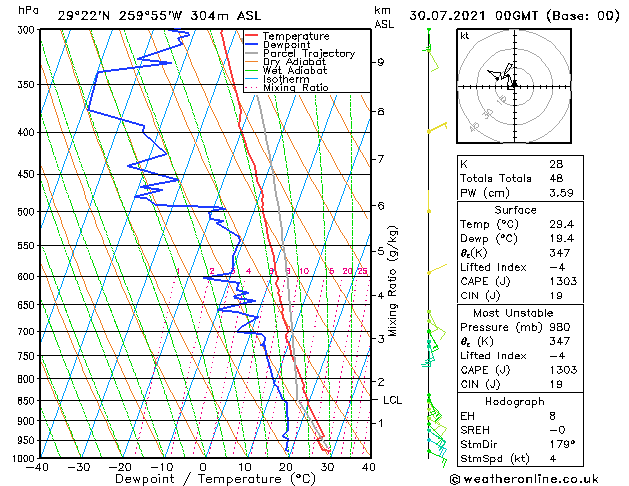Select the StmDir value 179°
The height and width of the screenshot is (486, 629).
click(562, 445)
